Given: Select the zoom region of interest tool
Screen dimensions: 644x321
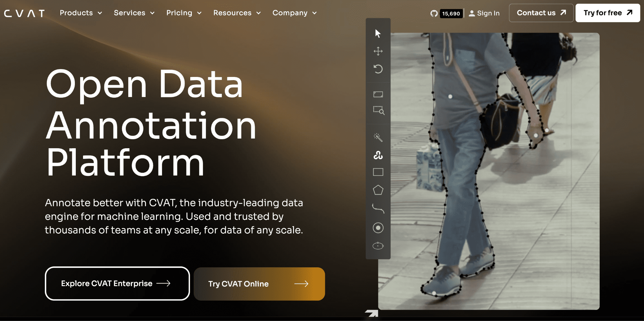Looking at the screenshot, I should [379, 110].
